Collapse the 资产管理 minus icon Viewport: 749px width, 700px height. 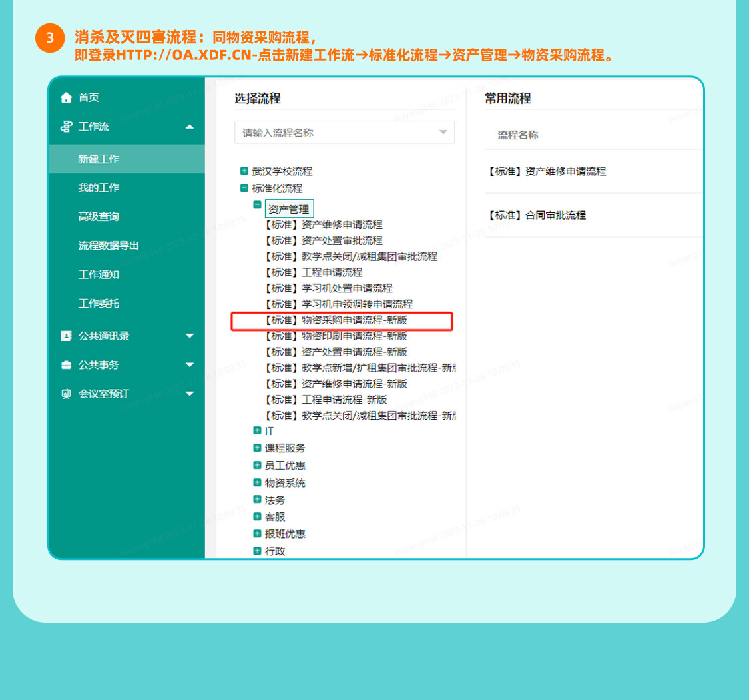click(257, 206)
